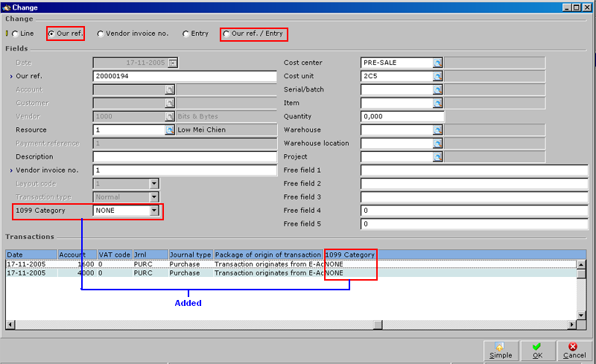Sort by the Date column header
This screenshot has width=596, height=364.
coord(31,255)
